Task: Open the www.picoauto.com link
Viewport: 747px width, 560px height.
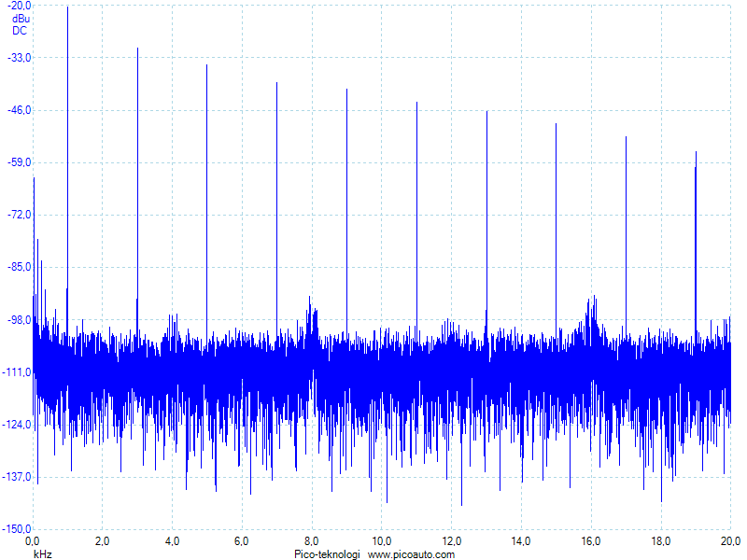Action: coord(411,554)
